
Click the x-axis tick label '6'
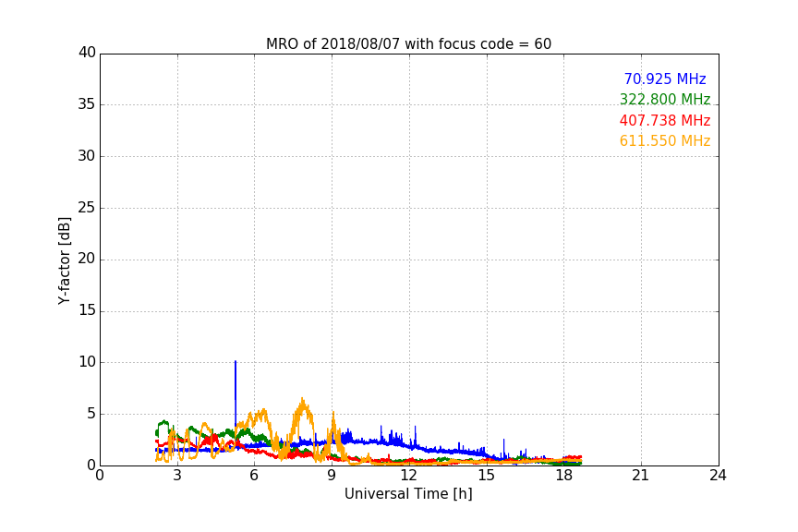point(255,476)
